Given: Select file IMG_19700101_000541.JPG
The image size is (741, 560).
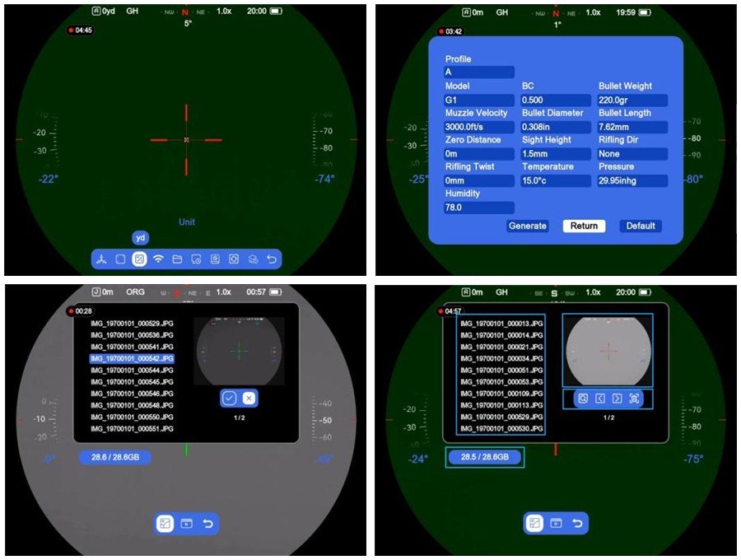Looking at the screenshot, I should click(132, 347).
